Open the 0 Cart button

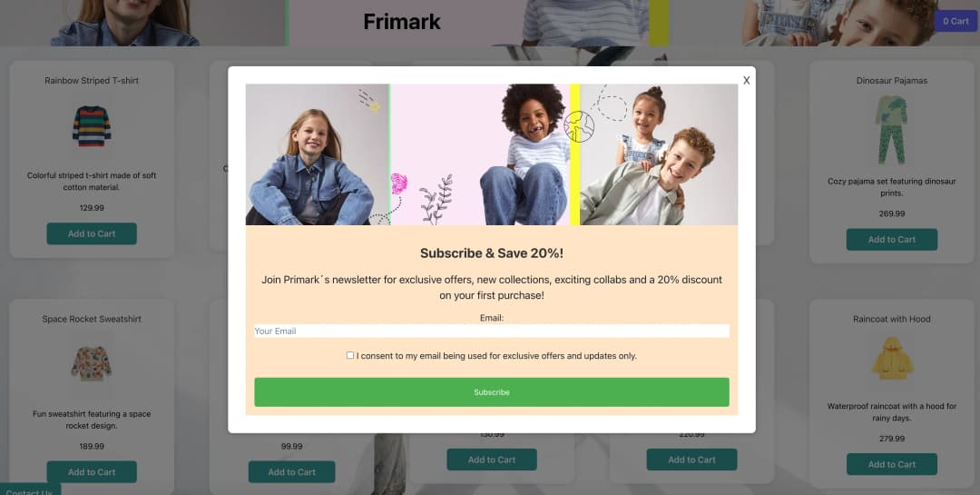coord(955,21)
